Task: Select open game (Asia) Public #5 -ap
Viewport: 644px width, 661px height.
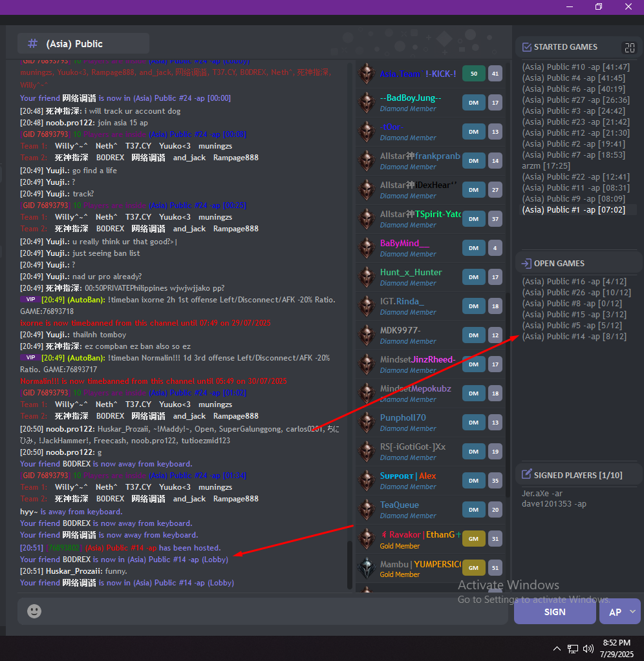Action: (572, 326)
